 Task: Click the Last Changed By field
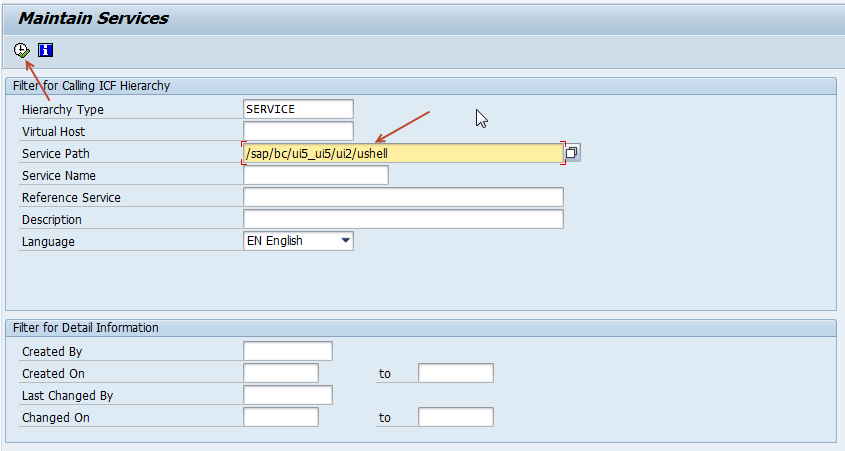(288, 395)
